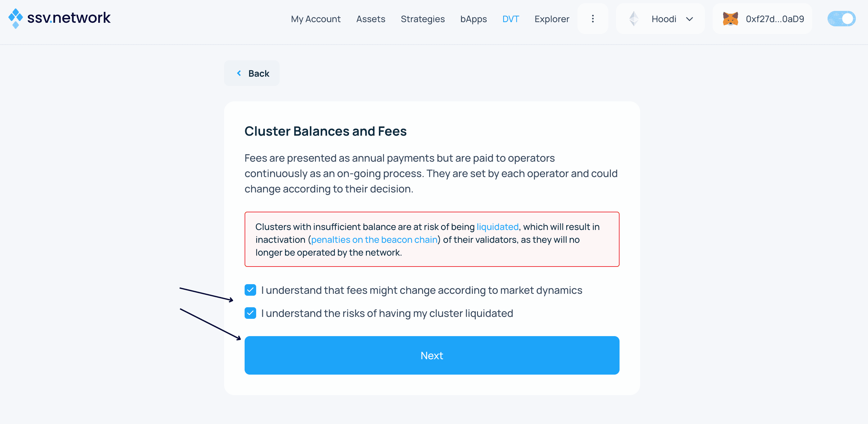Uncheck the cluster liquidation risks checkbox

pyautogui.click(x=250, y=313)
